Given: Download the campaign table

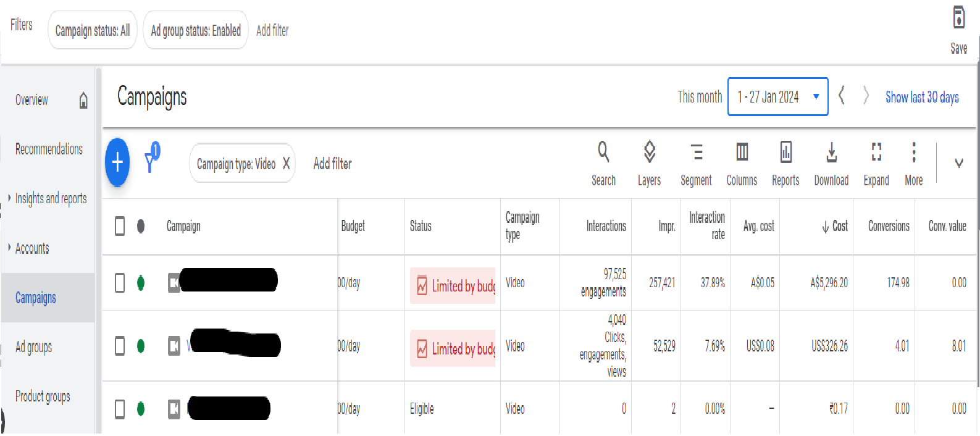Looking at the screenshot, I should tap(831, 163).
